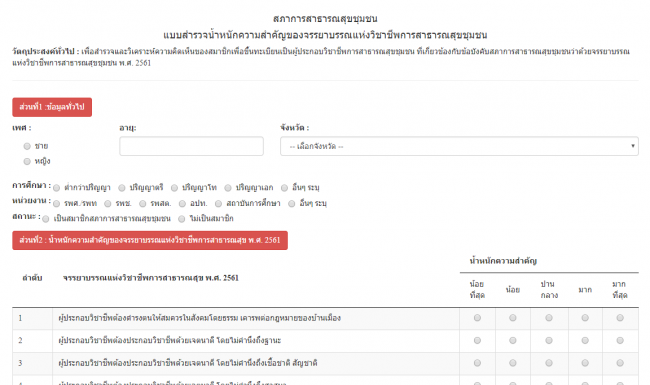Click item 2 text ending โดยไม่คำนึงถึงฐานะ
Viewport: 650px width, 385px height.
point(170,341)
